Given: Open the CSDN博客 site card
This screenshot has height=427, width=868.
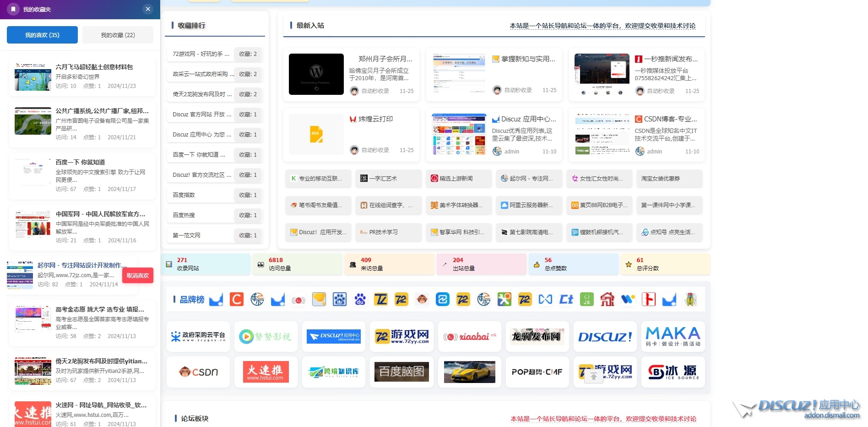Looking at the screenshot, I should coord(636,135).
